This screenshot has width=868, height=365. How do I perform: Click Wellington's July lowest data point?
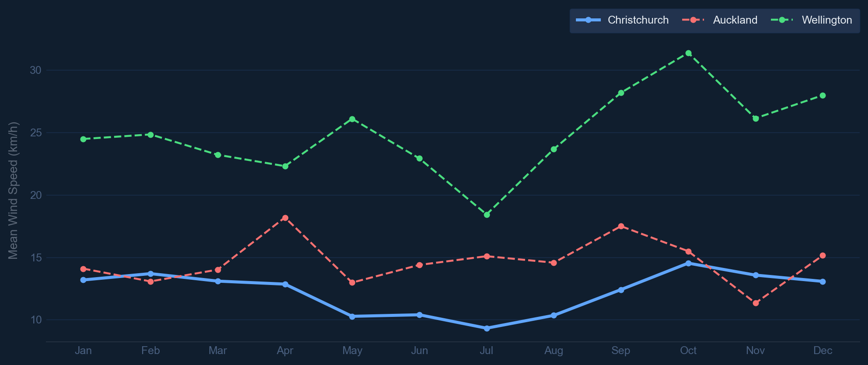(x=487, y=215)
